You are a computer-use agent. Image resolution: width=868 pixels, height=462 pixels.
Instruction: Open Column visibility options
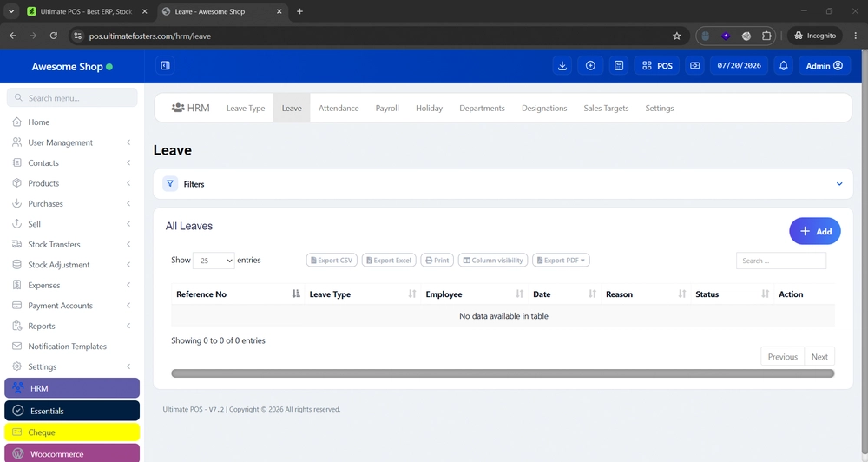click(493, 261)
